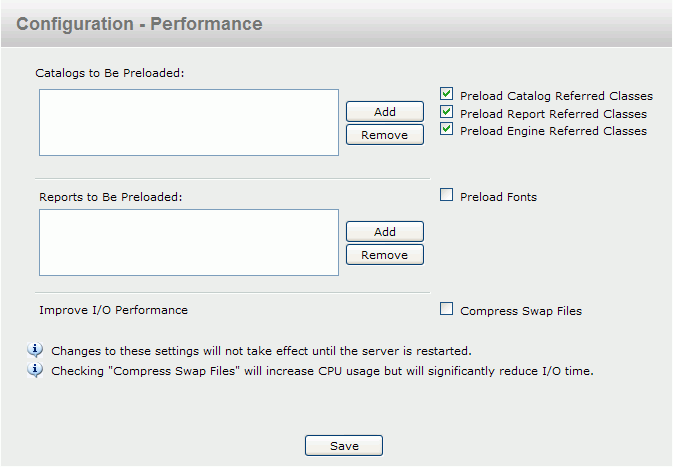Uncheck Preload Catalog Referred Classes
The image size is (673, 467).
click(x=446, y=94)
